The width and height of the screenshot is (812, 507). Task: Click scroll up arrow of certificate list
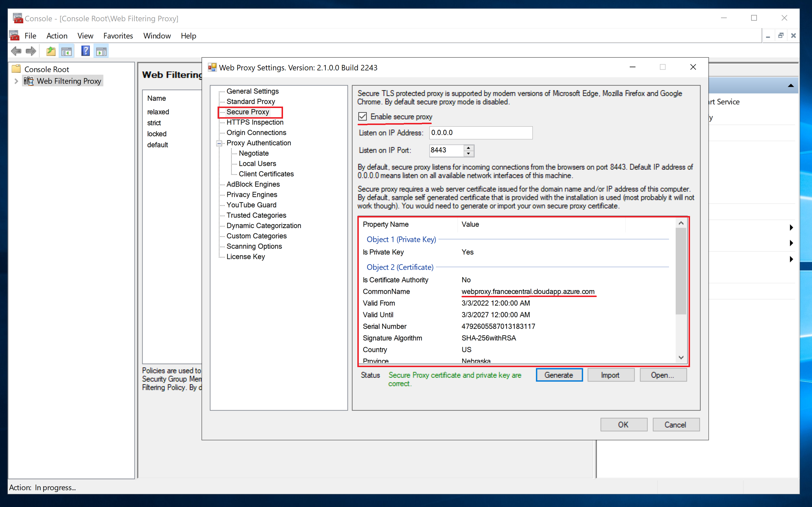[681, 223]
